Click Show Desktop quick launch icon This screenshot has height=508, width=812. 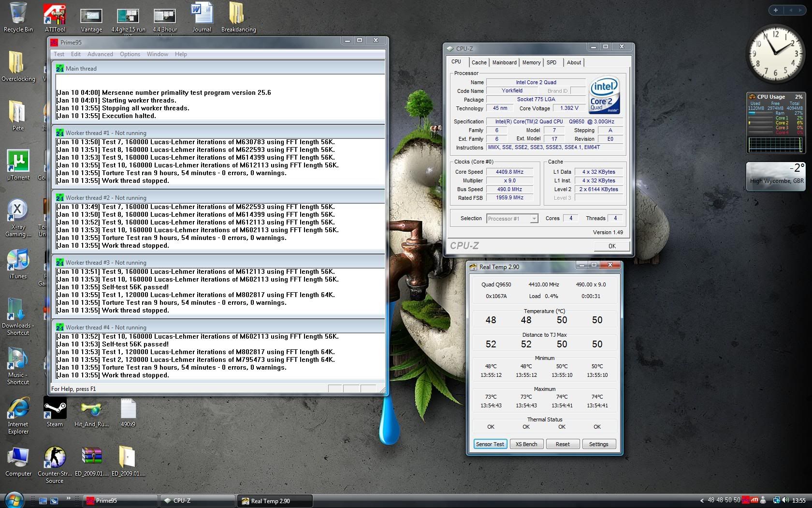click(x=43, y=501)
